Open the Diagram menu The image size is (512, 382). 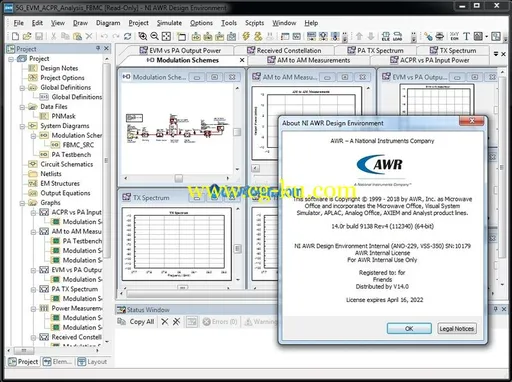[x=108, y=23]
